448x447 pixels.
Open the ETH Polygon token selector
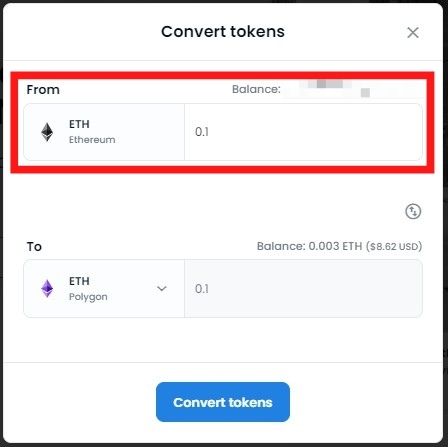104,289
